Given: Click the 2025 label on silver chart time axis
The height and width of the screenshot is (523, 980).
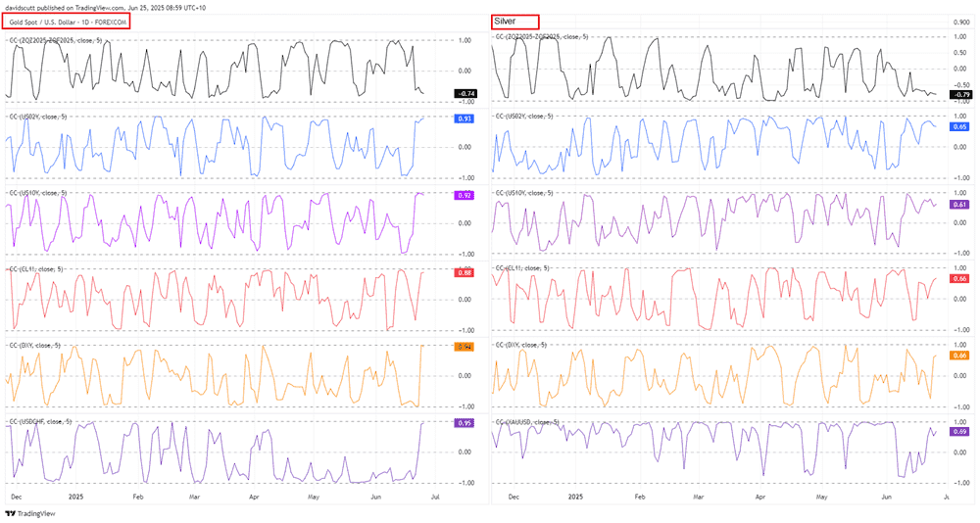Looking at the screenshot, I should (575, 498).
